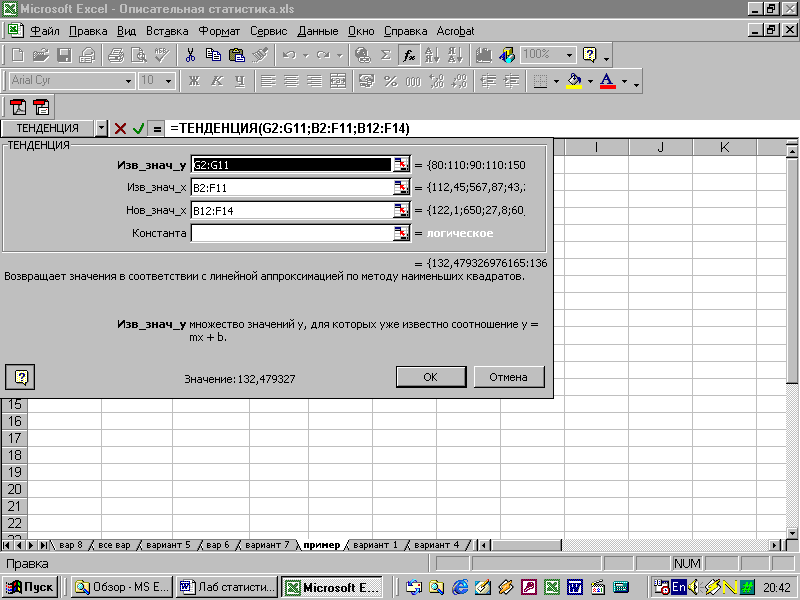Apply currency format icon
Viewport: 800px width, 600px height.
coord(366,81)
